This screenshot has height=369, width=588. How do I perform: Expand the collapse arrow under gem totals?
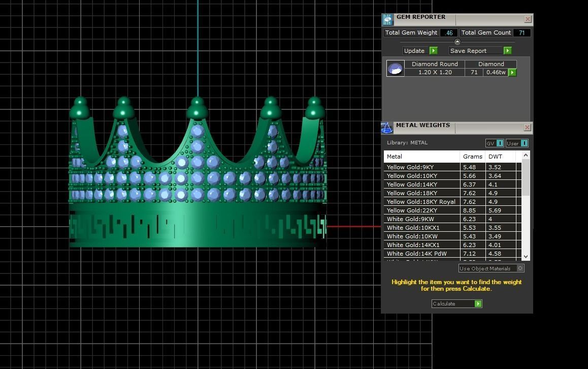(x=457, y=42)
